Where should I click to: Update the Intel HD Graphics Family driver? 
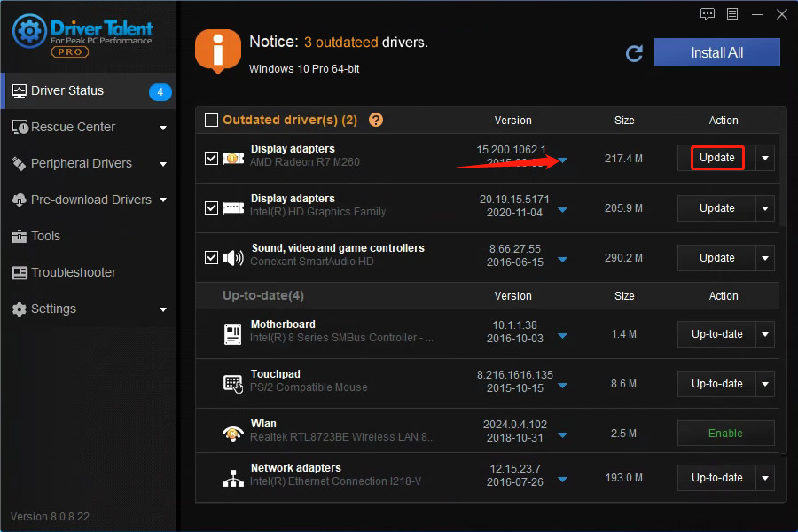coord(716,208)
